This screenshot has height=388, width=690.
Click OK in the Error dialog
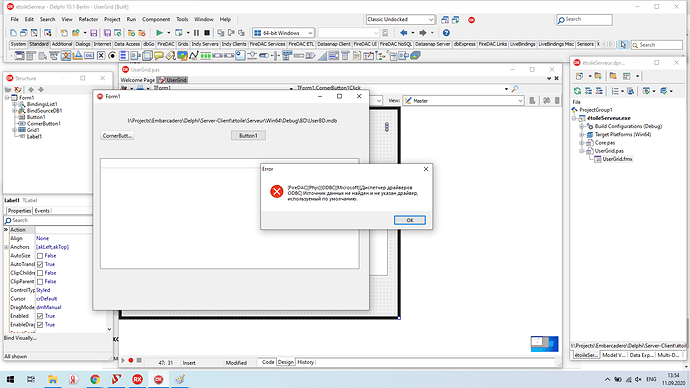click(410, 220)
